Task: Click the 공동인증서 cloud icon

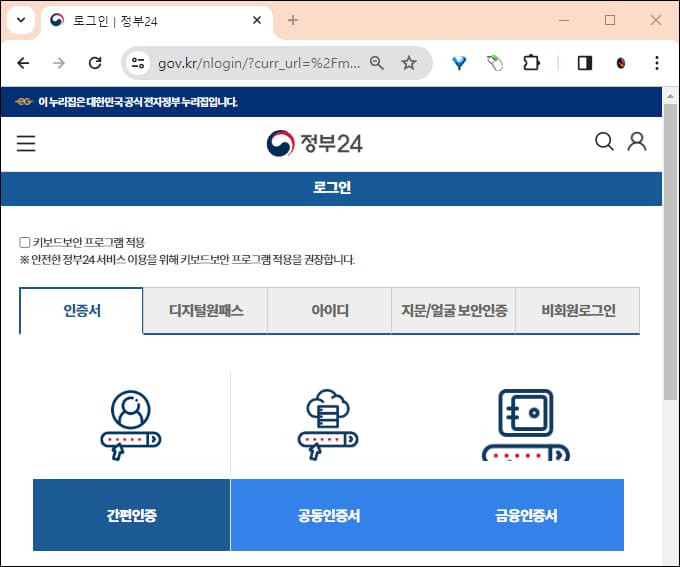Action: pyautogui.click(x=328, y=425)
